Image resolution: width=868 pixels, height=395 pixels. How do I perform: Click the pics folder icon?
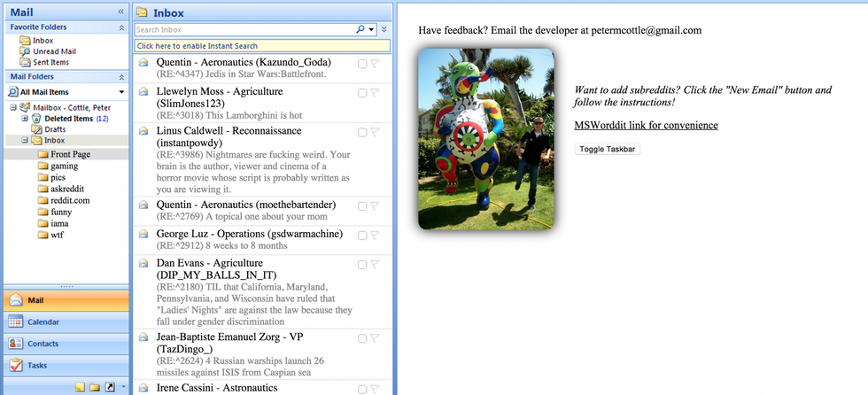click(43, 178)
